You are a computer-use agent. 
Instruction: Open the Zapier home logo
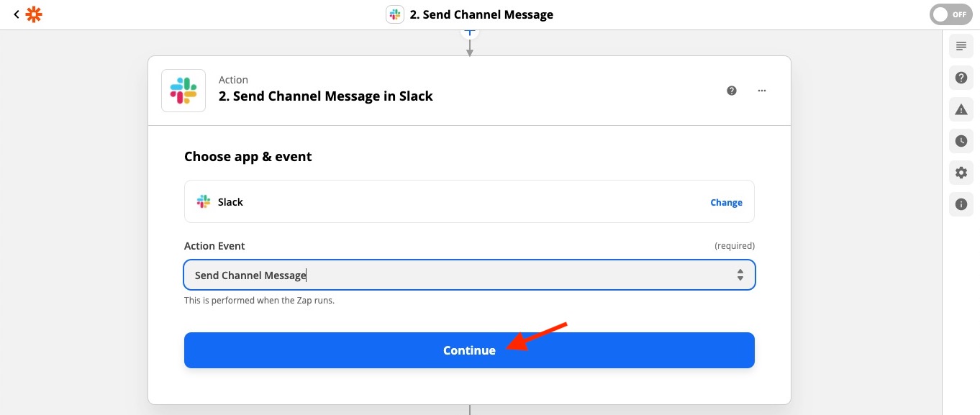[34, 14]
